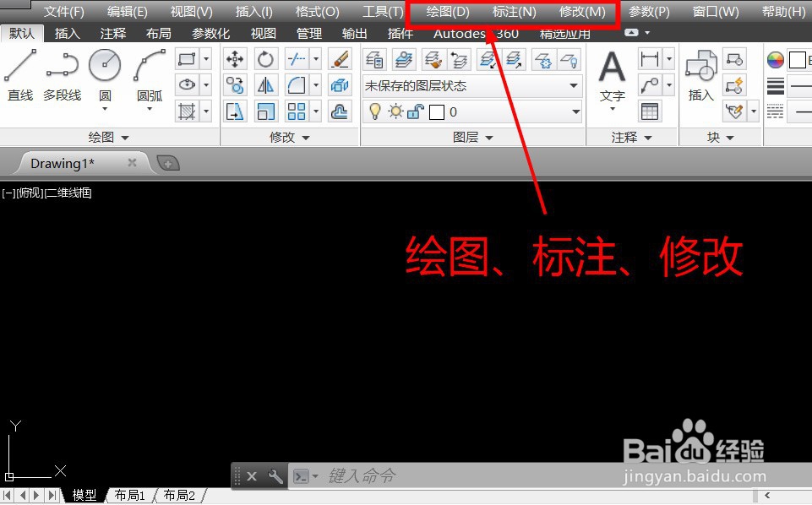Image resolution: width=812 pixels, height=505 pixels.
Task: Select the Hatch tool icon
Action: click(187, 111)
